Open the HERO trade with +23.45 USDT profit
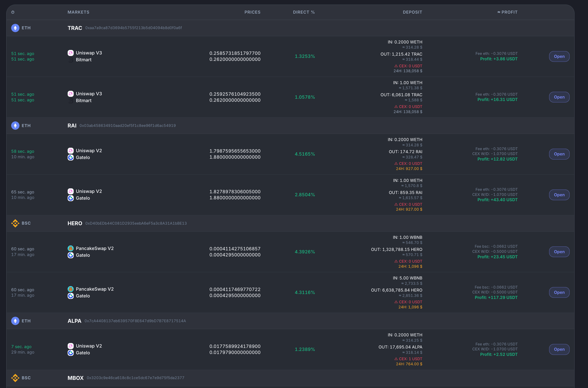Screen dimensions: 588x388 pyautogui.click(x=559, y=252)
